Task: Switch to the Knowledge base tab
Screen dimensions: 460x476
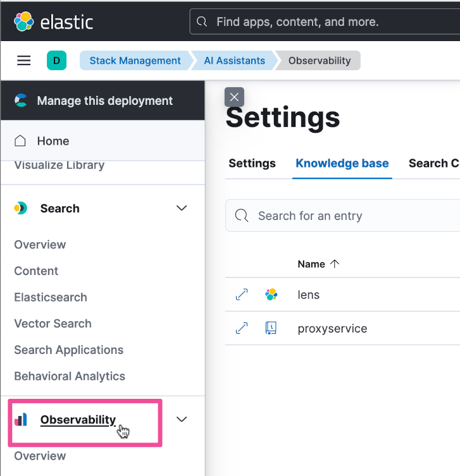Action: click(x=342, y=163)
